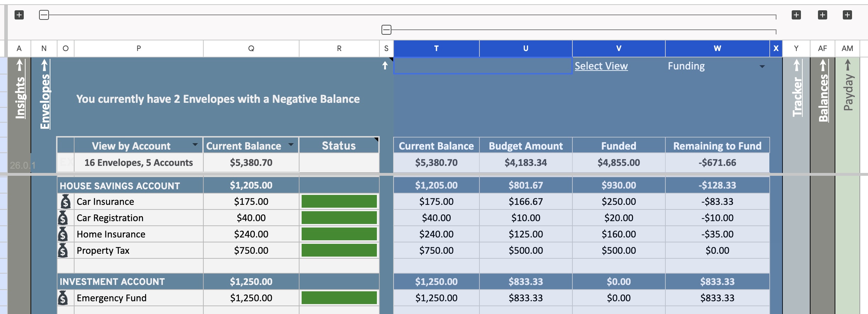Click the money bag icon beside Property Tax
This screenshot has height=314, width=868.
(x=63, y=250)
